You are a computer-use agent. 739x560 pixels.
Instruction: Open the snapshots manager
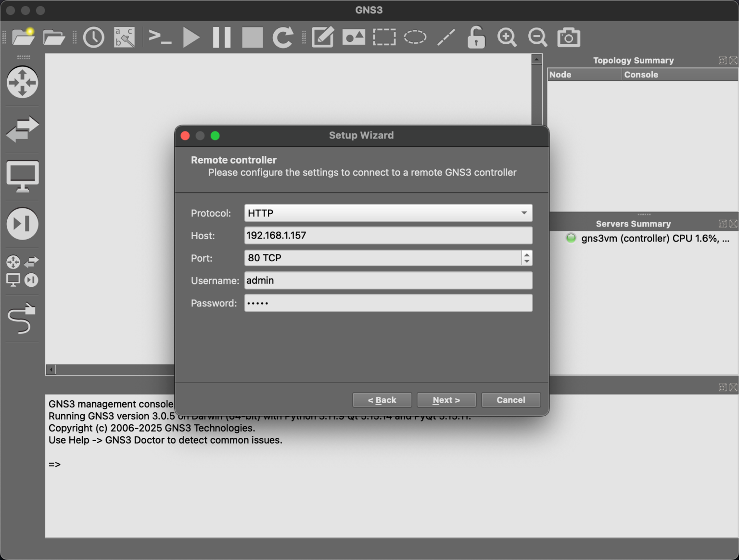tap(93, 37)
